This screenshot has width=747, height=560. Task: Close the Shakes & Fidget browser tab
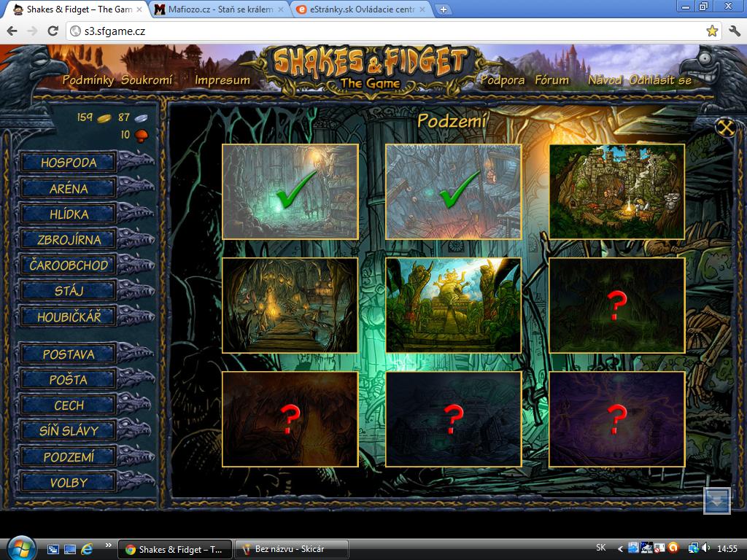coord(139,9)
